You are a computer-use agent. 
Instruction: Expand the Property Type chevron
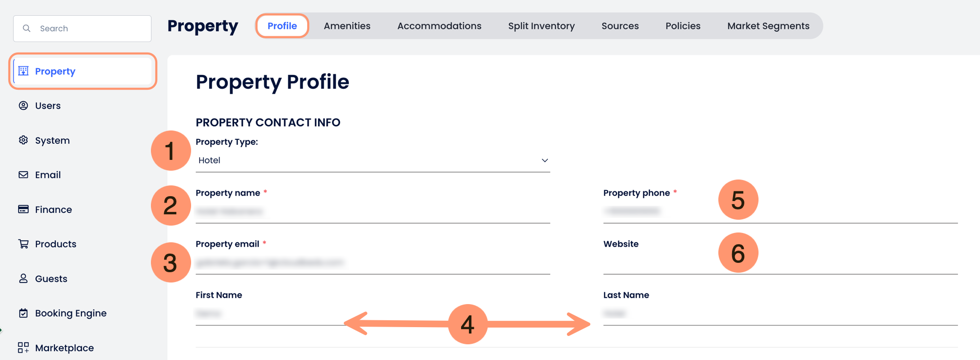[x=544, y=160]
